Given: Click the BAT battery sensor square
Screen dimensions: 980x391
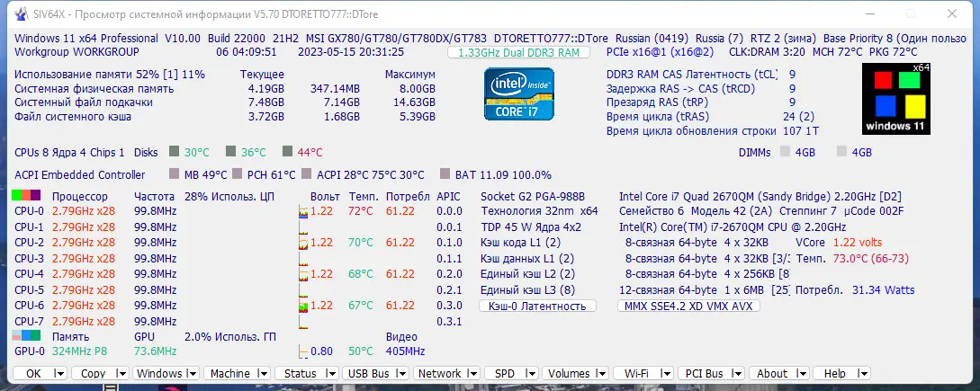Looking at the screenshot, I should [x=445, y=174].
